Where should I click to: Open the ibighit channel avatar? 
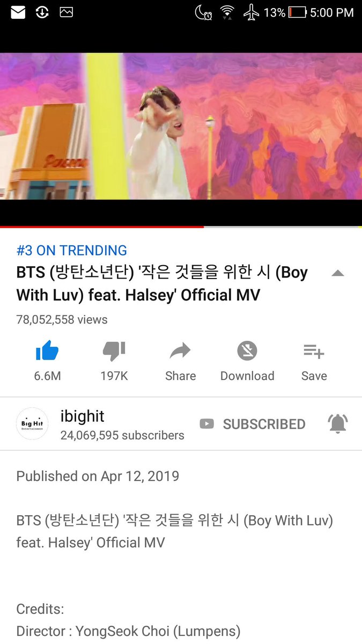coord(32,424)
